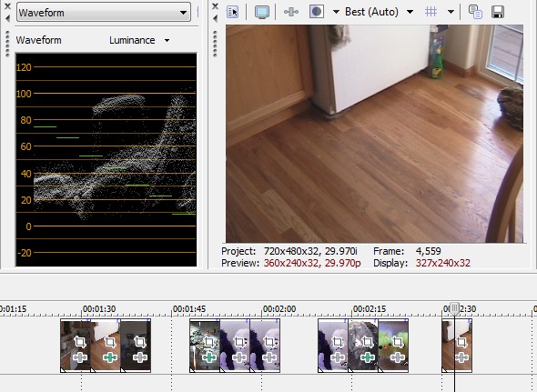Close the video scopes window
The height and width of the screenshot is (392, 537).
click(x=7, y=5)
